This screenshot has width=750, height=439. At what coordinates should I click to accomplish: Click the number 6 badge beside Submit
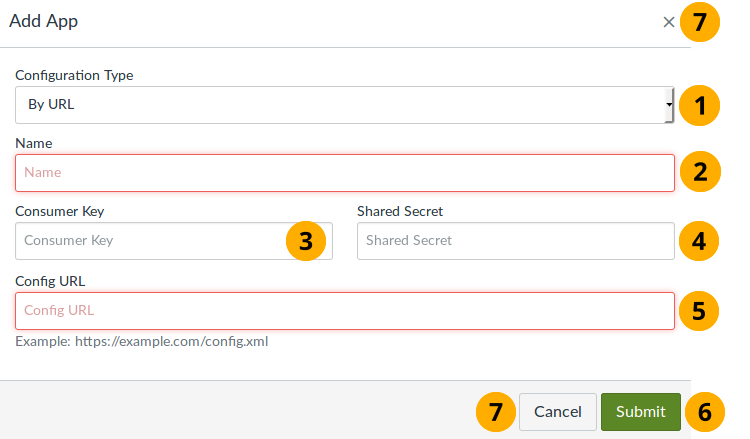(x=705, y=411)
